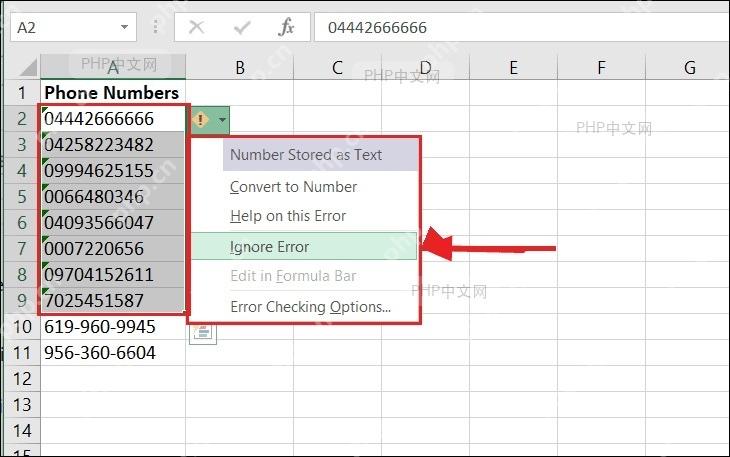
Task: Select row 9 header
Action: point(22,300)
